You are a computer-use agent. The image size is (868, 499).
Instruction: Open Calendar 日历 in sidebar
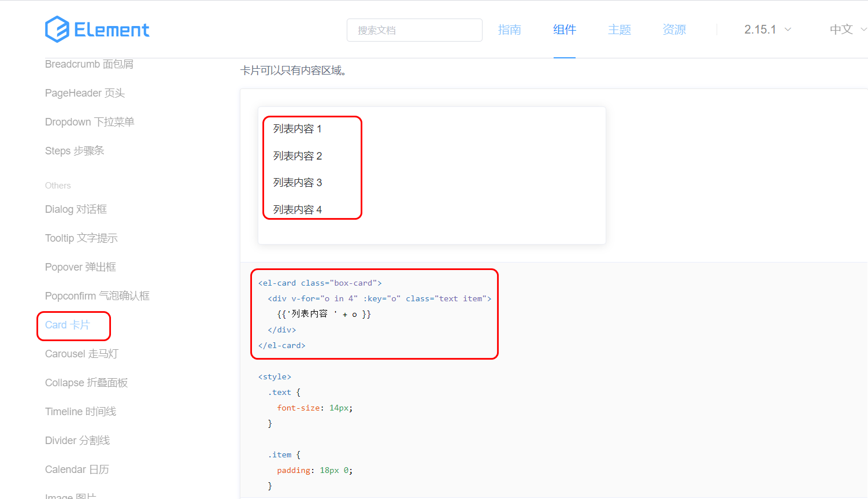pos(77,470)
